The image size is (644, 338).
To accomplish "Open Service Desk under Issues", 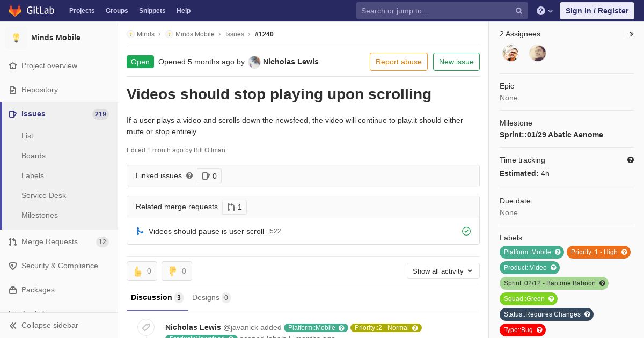I will tap(43, 195).
